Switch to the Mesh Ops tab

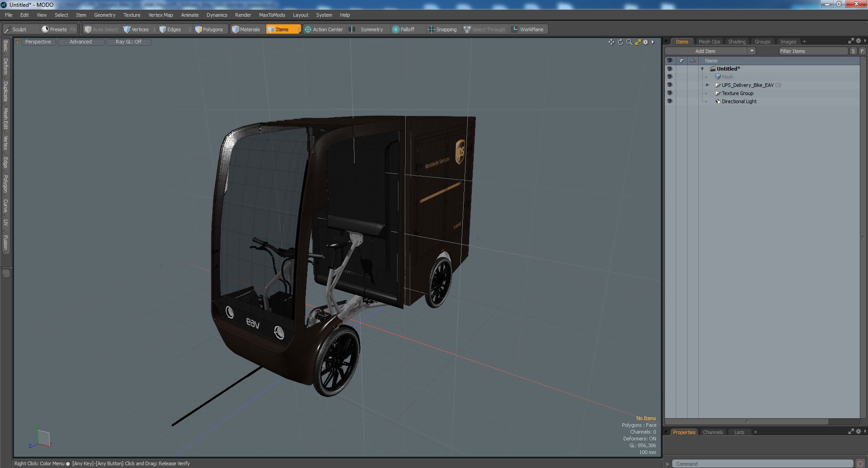point(709,42)
